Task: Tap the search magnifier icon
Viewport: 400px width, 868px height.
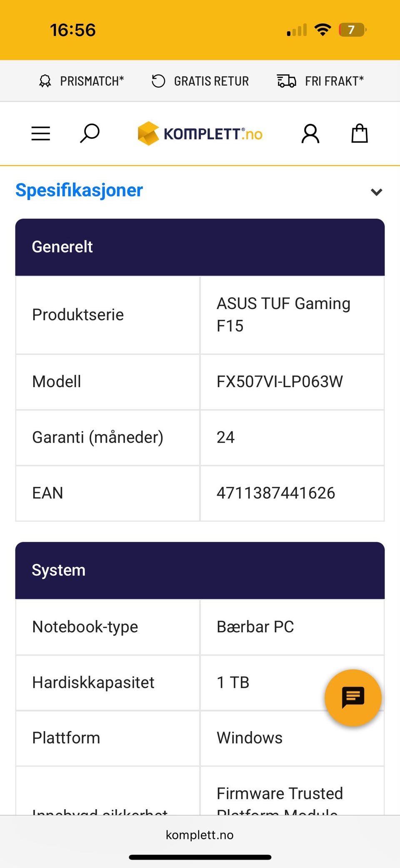Action: tap(90, 133)
